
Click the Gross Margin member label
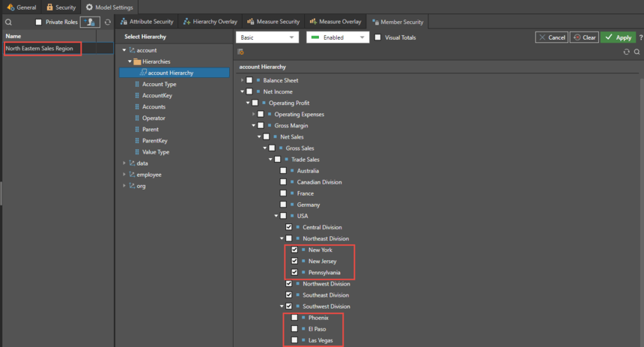(291, 125)
